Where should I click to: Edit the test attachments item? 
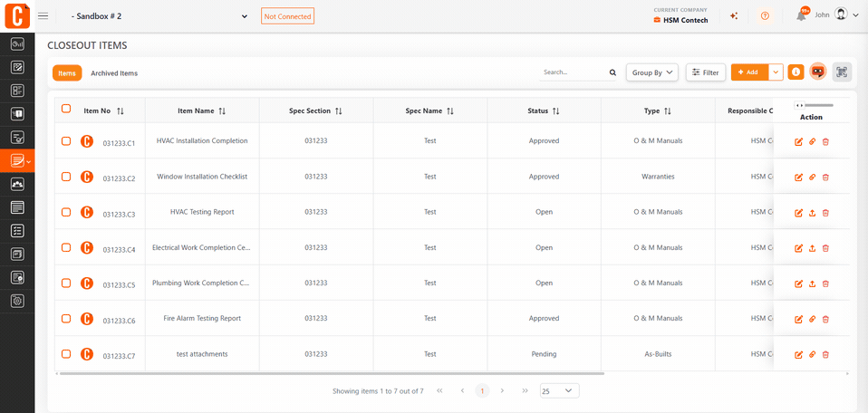(x=798, y=354)
